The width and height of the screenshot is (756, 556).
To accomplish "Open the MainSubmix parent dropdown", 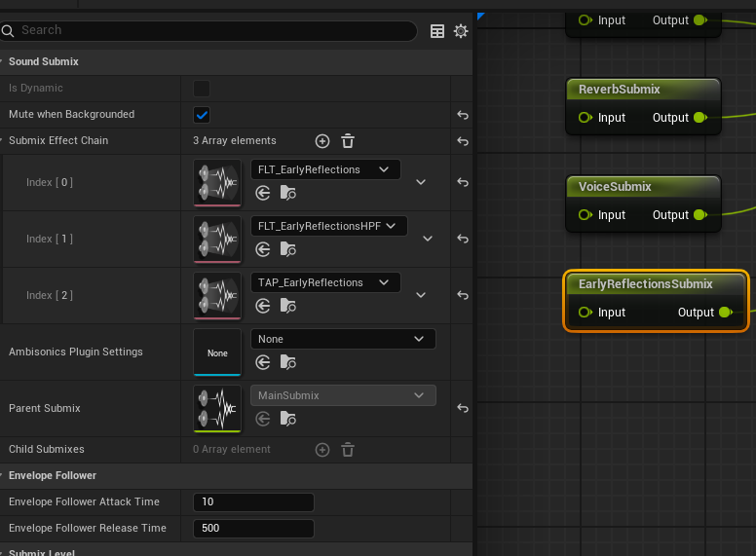I will 343,395.
